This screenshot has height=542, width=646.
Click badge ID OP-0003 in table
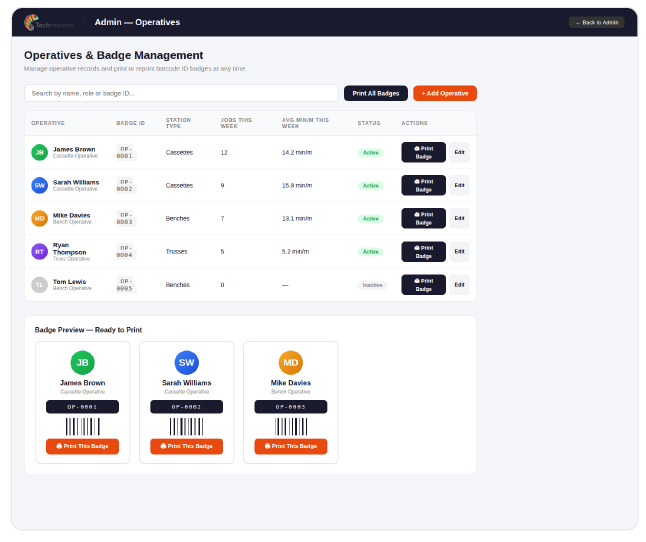(126, 218)
